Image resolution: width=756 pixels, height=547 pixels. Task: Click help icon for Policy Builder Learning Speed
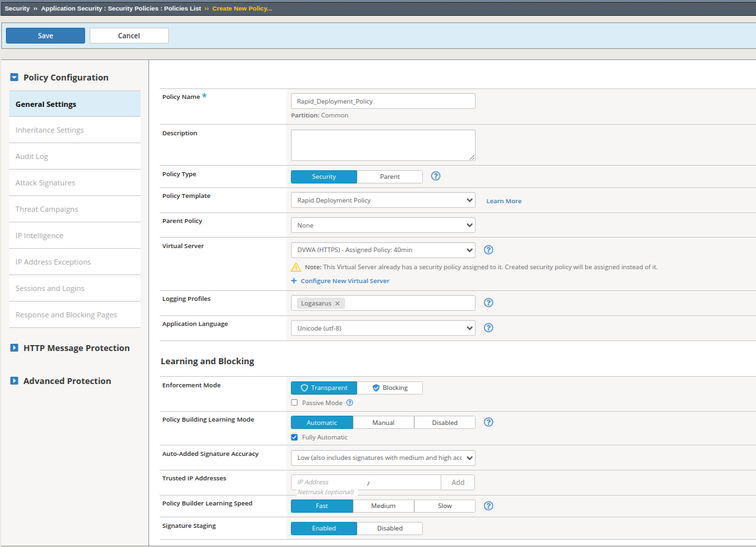pos(489,506)
